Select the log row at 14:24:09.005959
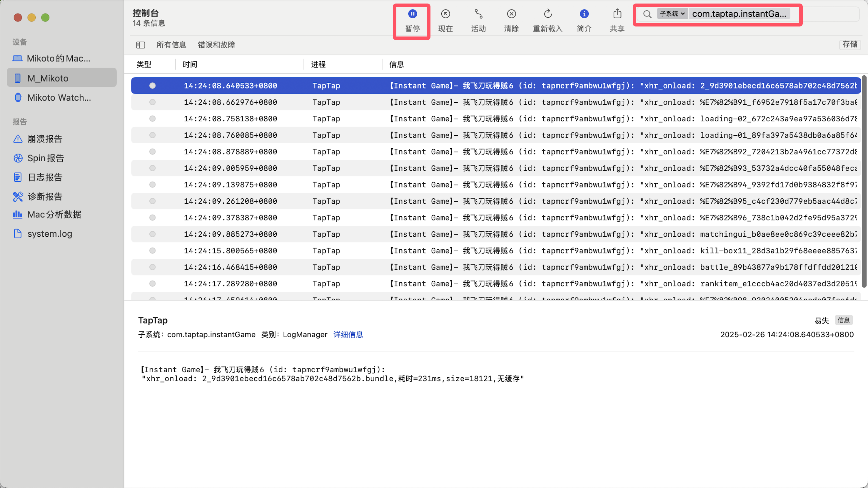The height and width of the screenshot is (488, 868). [496, 168]
